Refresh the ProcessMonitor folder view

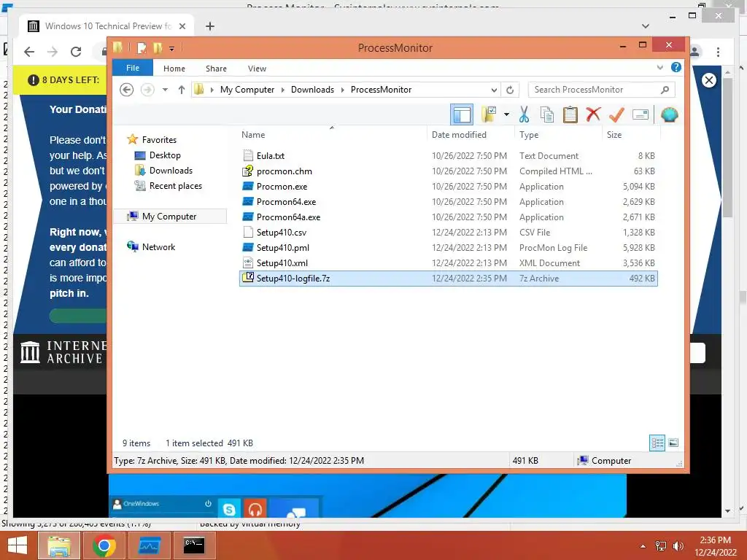point(510,90)
